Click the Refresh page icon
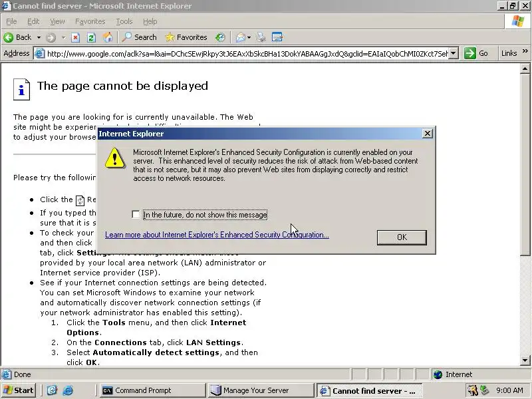532x399 pixels. click(x=91, y=37)
